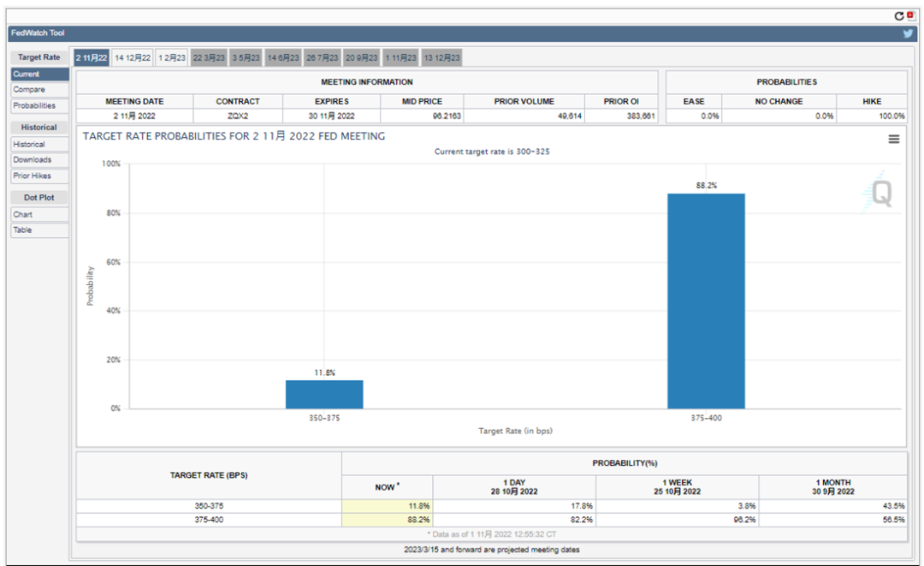Image resolution: width=924 pixels, height=566 pixels.
Task: Click the 350-375 bar in chart
Action: tap(324, 394)
